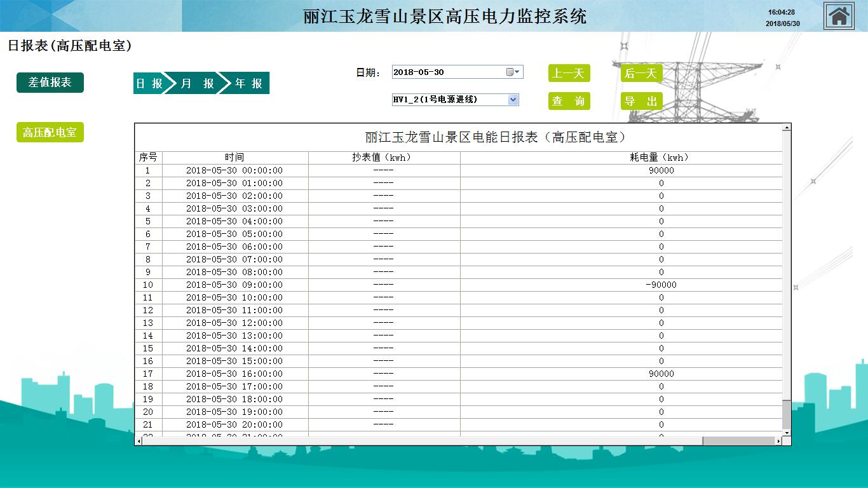
Task: Click the horizontal scrollbar right arrow
Action: pyautogui.click(x=778, y=440)
